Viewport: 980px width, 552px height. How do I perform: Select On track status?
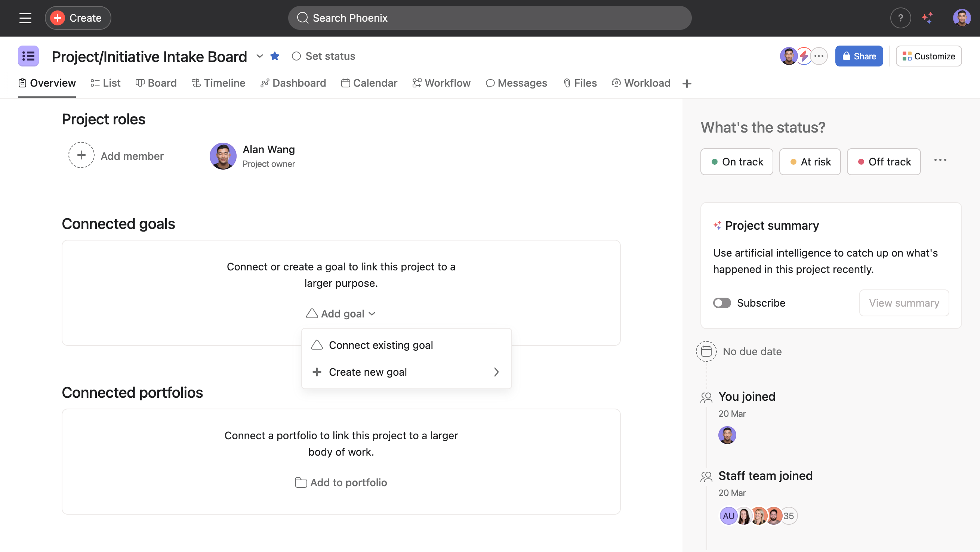pyautogui.click(x=737, y=162)
